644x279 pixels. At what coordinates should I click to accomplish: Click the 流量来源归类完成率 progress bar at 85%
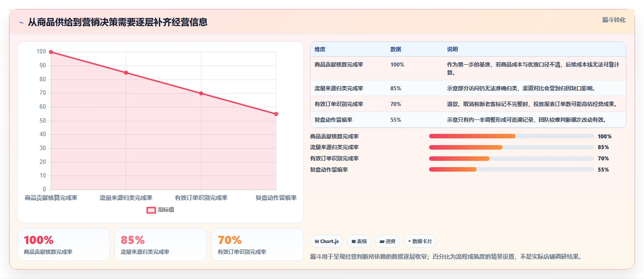point(512,147)
